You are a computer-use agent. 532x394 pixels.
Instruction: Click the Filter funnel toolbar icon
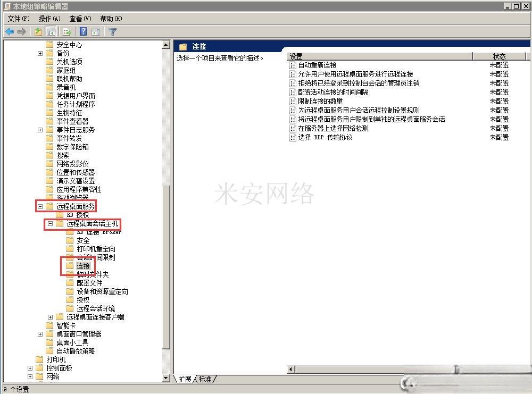[113, 32]
